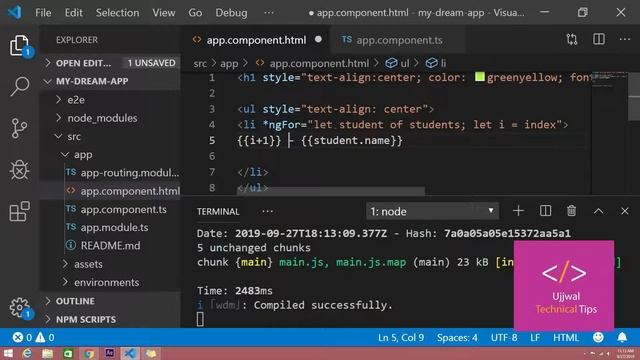640x360 pixels.
Task: Open Chrome from the taskbar
Action: click(x=89, y=353)
